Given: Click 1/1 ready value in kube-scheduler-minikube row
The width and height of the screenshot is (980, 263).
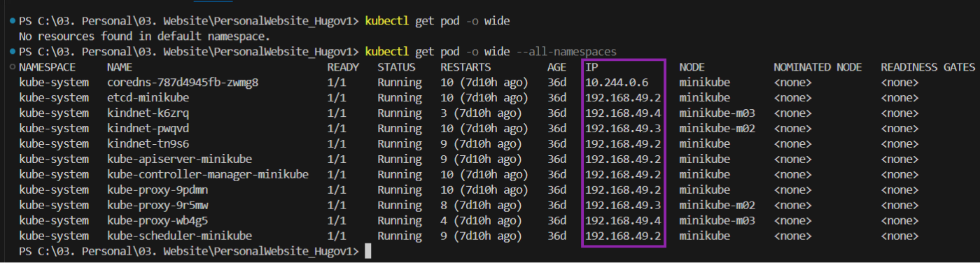Looking at the screenshot, I should 337,236.
